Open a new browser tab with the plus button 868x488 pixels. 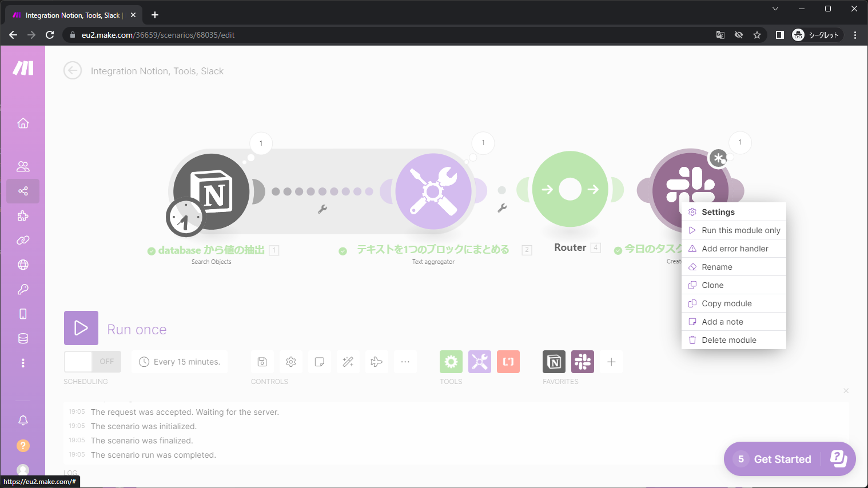pos(155,15)
